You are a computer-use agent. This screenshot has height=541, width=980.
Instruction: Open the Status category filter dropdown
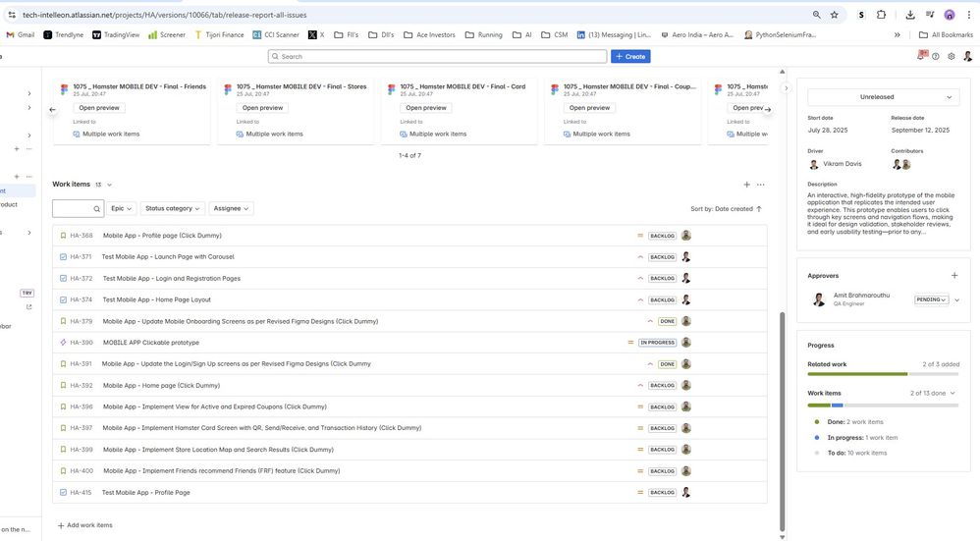(x=172, y=209)
